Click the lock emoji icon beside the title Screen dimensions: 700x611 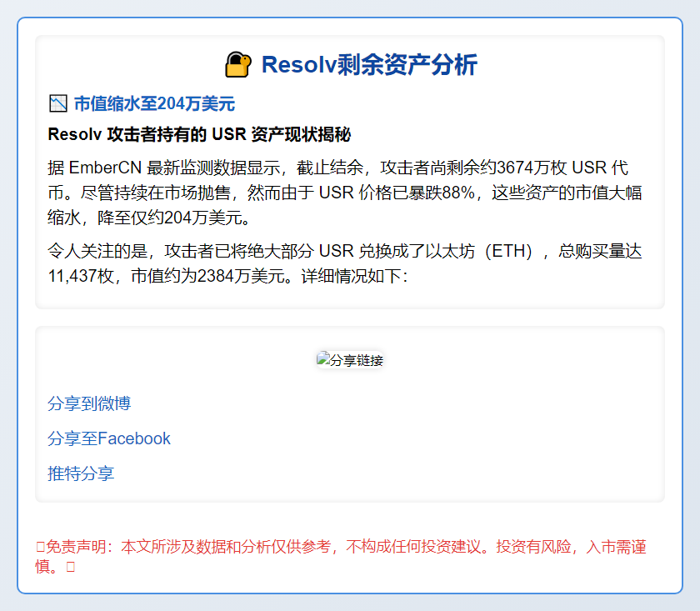tap(238, 65)
